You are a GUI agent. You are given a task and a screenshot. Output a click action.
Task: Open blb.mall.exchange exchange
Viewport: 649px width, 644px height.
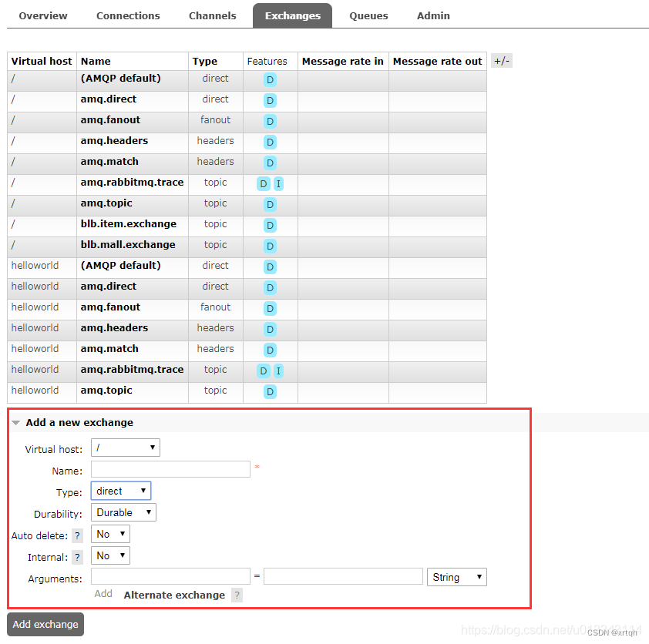pyautogui.click(x=128, y=245)
